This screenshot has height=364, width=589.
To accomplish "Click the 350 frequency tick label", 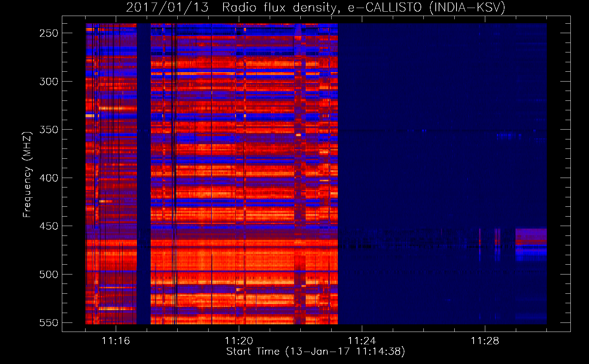I will pos(49,130).
